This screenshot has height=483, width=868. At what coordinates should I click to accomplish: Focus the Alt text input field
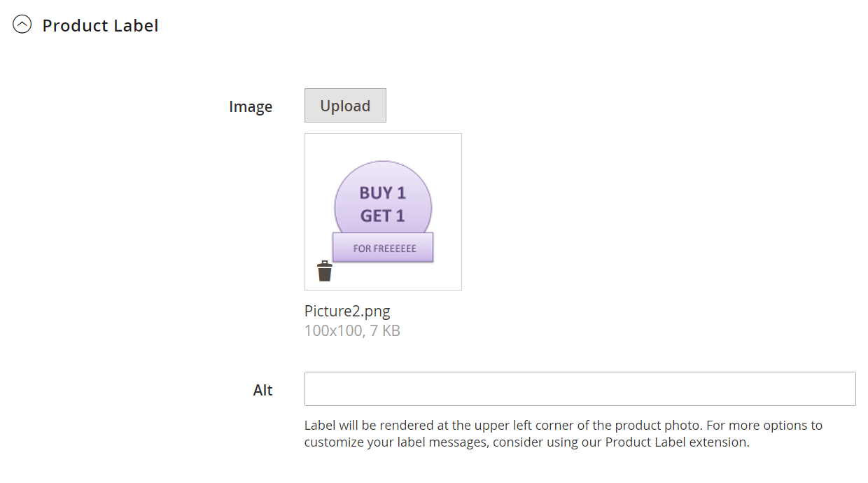click(x=580, y=388)
